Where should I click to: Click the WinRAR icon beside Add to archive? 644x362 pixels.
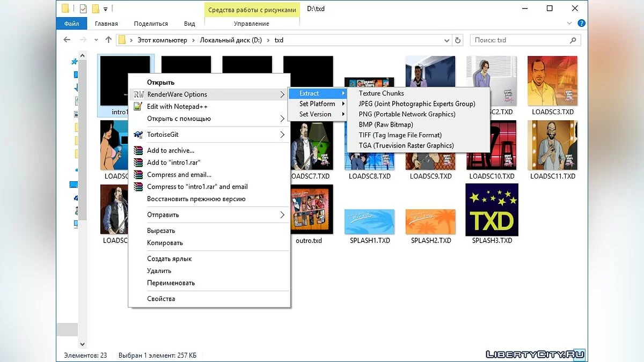138,151
